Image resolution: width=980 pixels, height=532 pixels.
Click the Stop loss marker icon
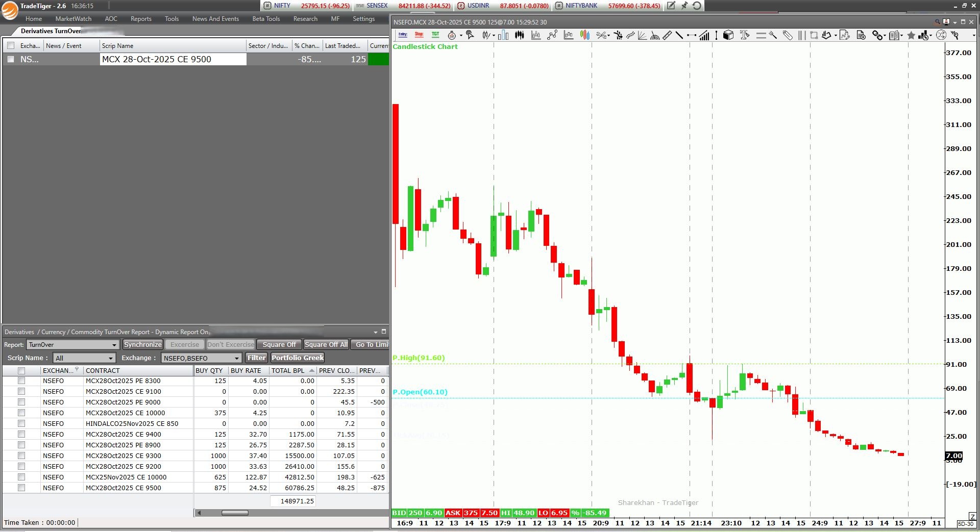pyautogui.click(x=419, y=35)
